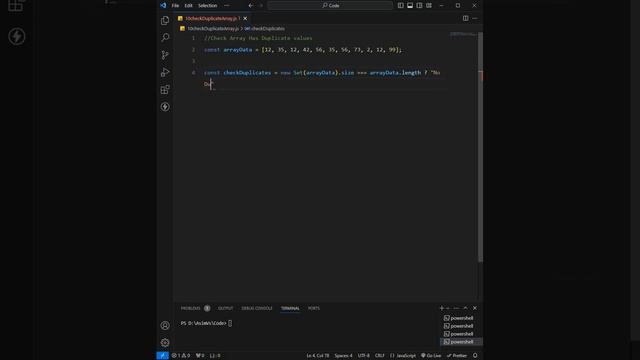Open the new terminal launch profile dropdown
Screen dimensions: 640x360
pyautogui.click(x=448, y=308)
